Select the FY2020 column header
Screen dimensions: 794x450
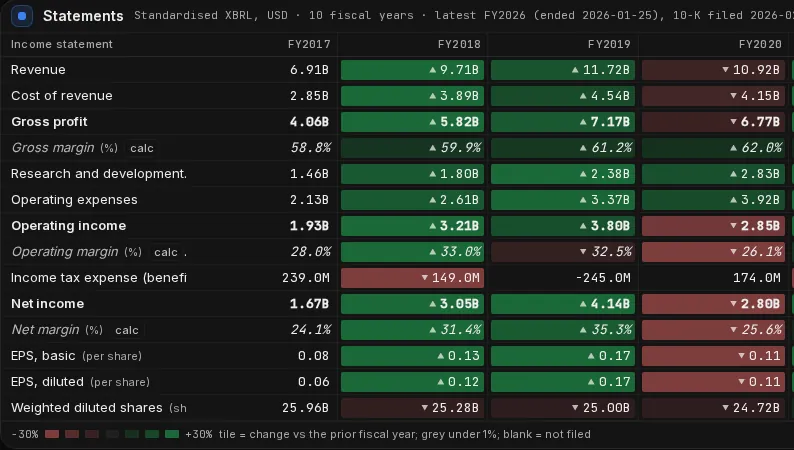point(760,44)
